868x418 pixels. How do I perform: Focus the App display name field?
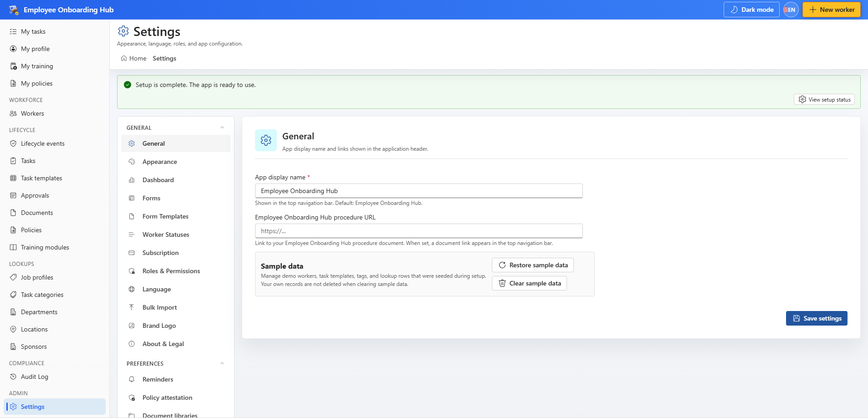419,191
